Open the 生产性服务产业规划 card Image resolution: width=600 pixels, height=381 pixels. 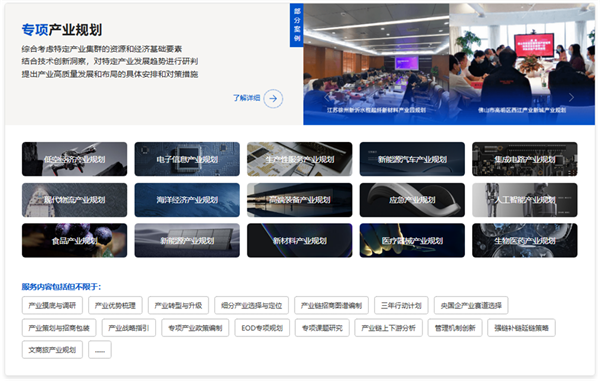coord(300,159)
